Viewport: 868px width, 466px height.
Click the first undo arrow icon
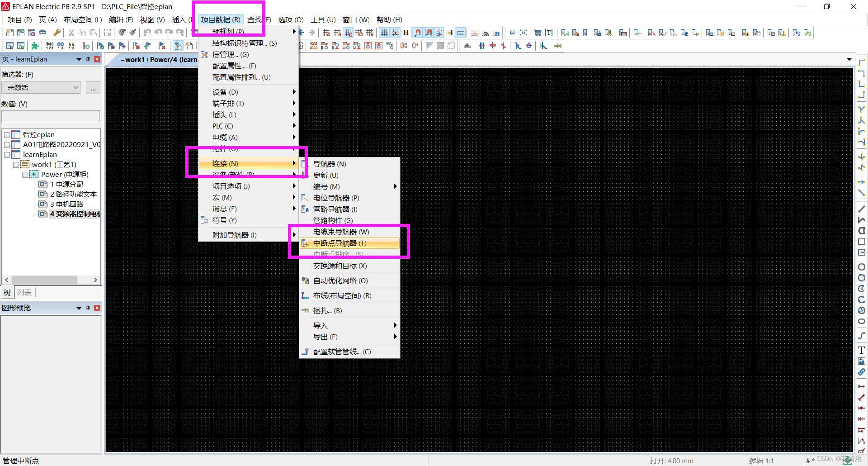pos(147,33)
